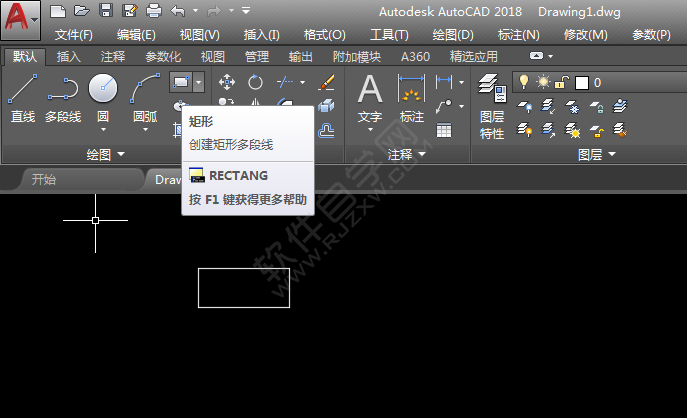Open the 文件(F) menu
This screenshot has width=687, height=418.
(x=74, y=35)
